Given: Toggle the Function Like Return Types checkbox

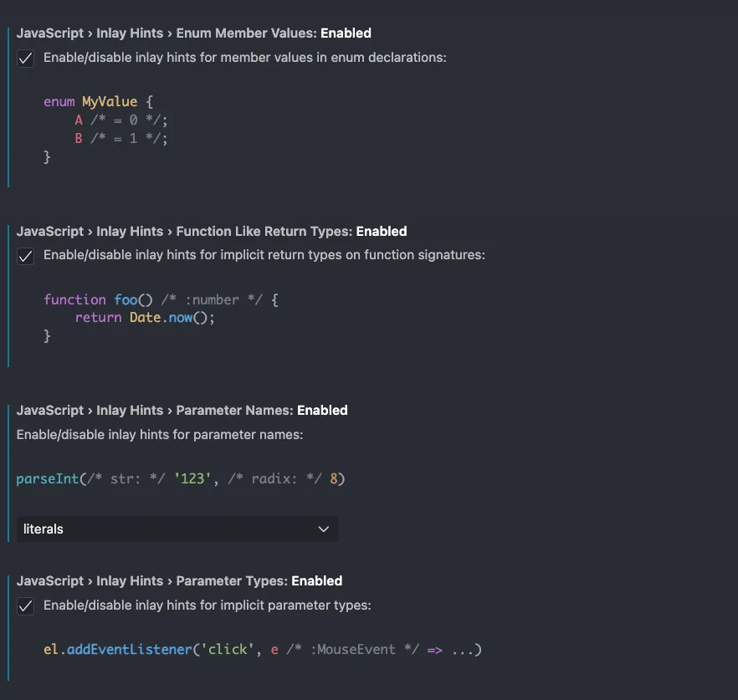Looking at the screenshot, I should click(25, 257).
